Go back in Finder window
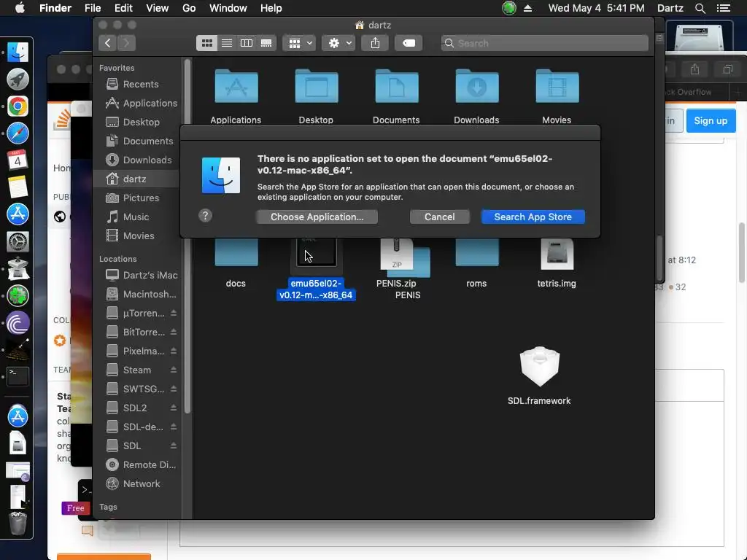The height and width of the screenshot is (560, 747). (x=108, y=43)
